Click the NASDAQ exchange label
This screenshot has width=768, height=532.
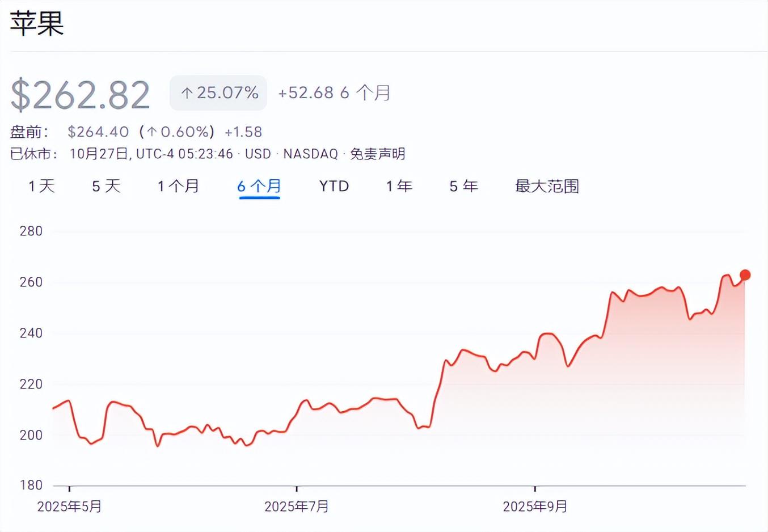(x=310, y=154)
